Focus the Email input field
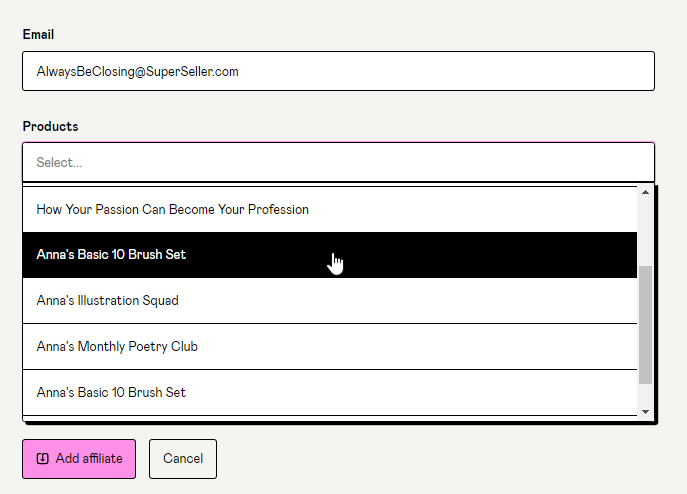 point(338,71)
